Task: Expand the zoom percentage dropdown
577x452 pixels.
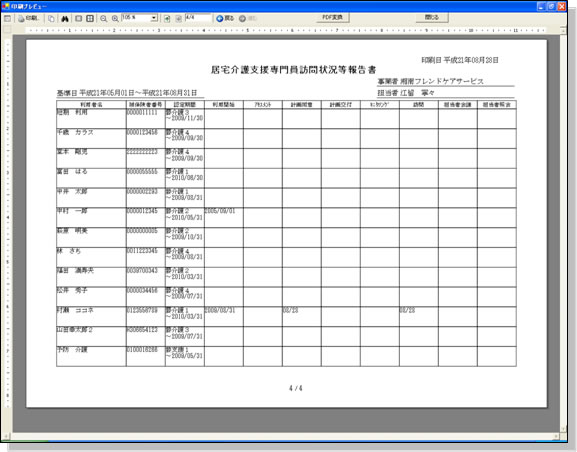Action: click(154, 18)
